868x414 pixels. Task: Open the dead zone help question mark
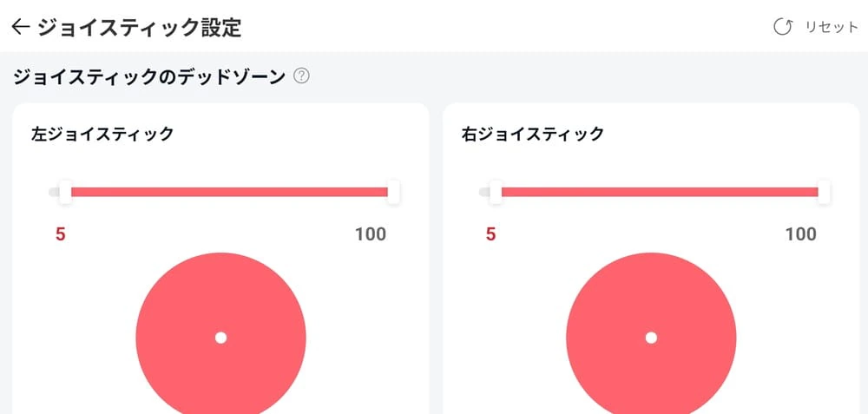(301, 76)
